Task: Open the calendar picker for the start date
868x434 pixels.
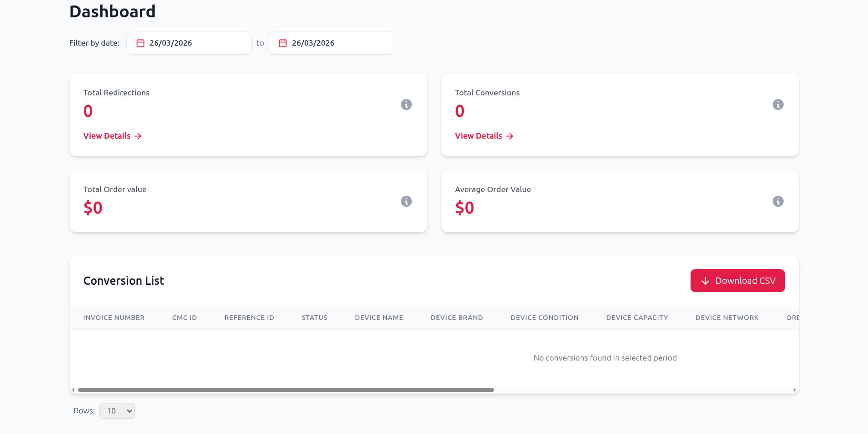Action: pyautogui.click(x=141, y=42)
